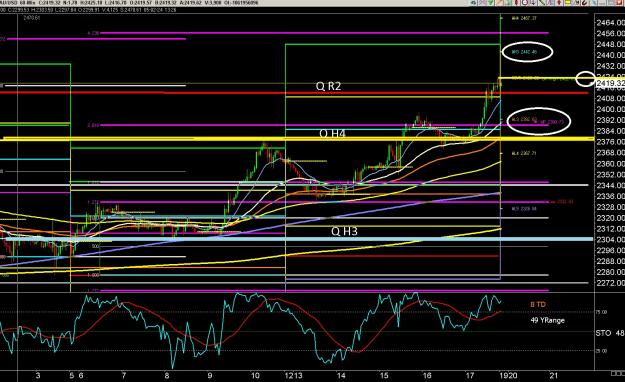625x382 pixels.
Task: Click the red icon at toolbar's far end
Action: 620,2
